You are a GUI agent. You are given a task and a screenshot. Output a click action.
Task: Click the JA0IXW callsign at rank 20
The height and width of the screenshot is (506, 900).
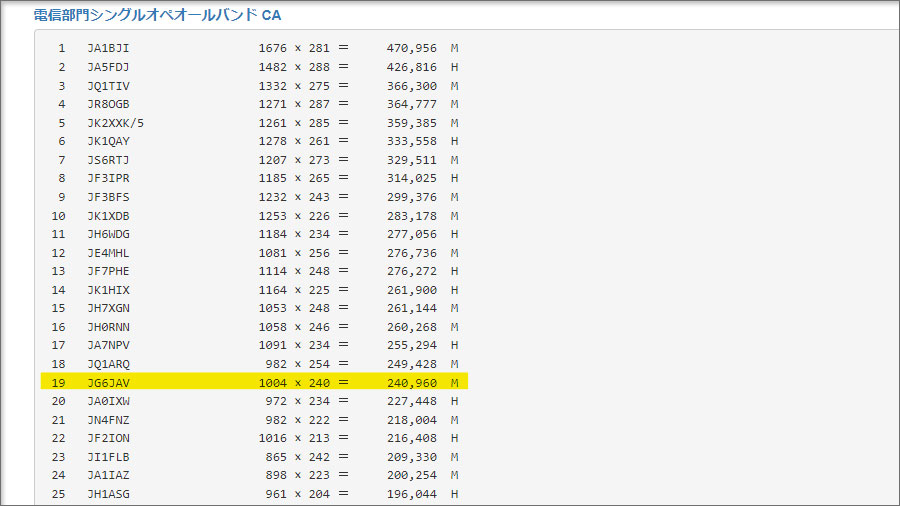click(108, 401)
